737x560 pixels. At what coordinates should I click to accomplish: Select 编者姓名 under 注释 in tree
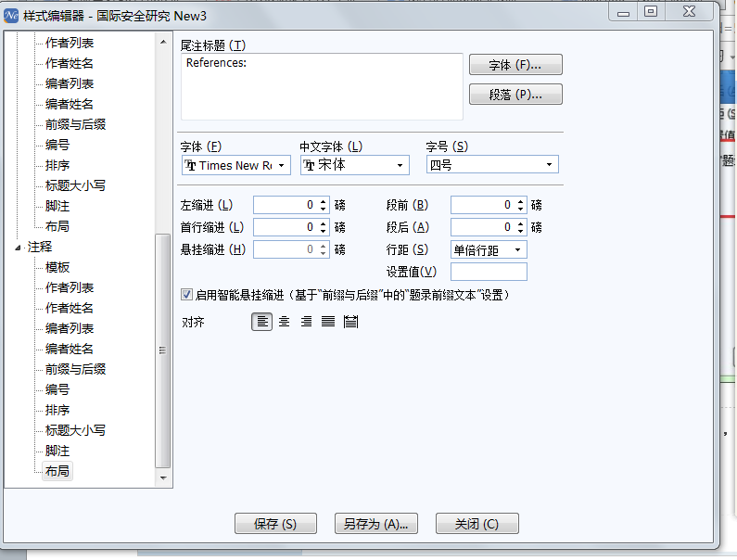[70, 349]
